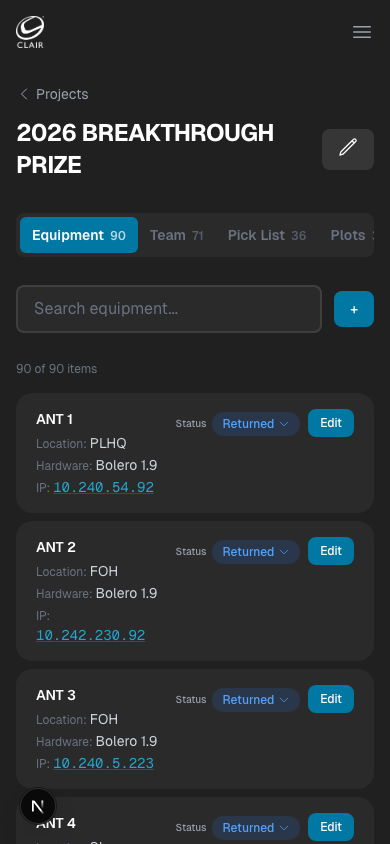This screenshot has height=844, width=390.
Task: Open IP link 10.240.54.92
Action: (103, 488)
